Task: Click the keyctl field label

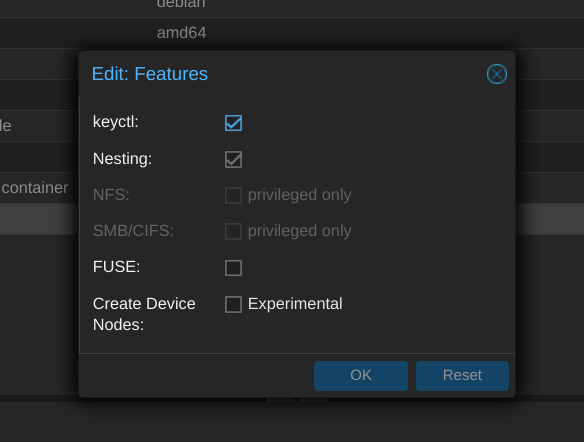Action: coord(115,122)
